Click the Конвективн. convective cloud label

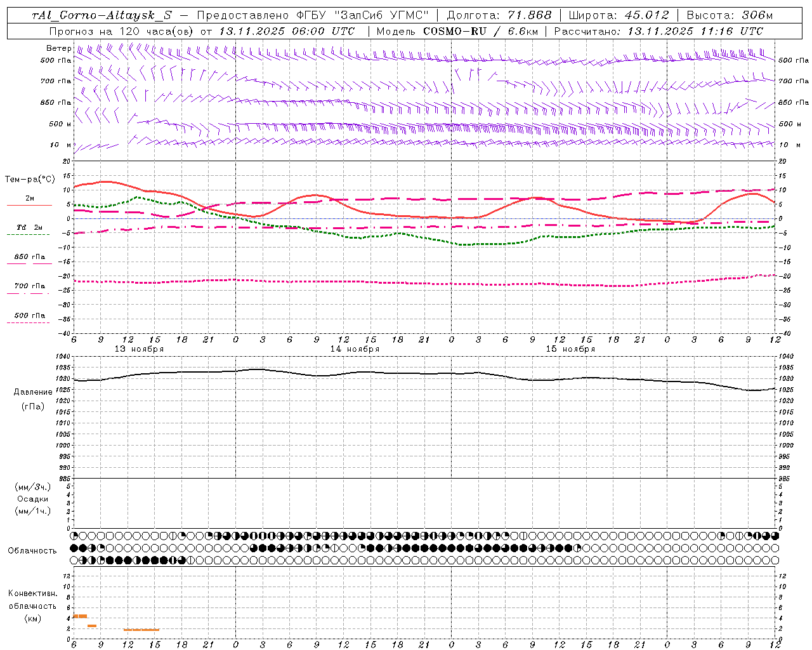click(32, 594)
